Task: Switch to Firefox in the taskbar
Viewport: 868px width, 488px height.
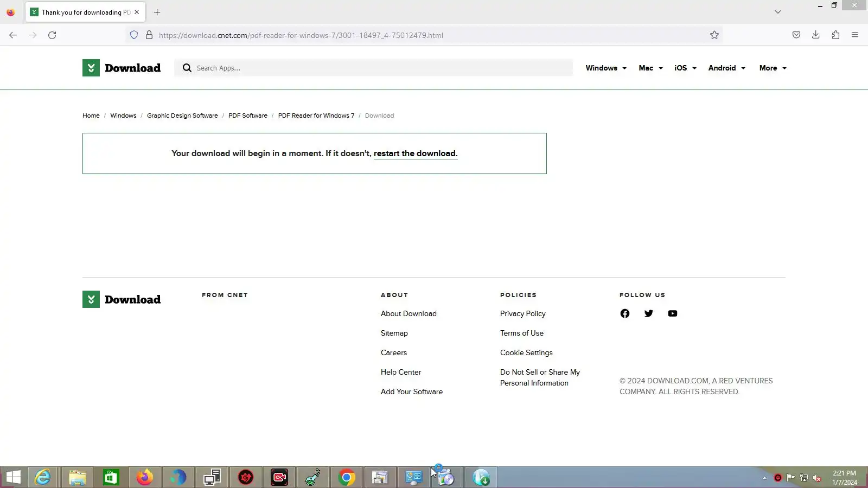Action: click(144, 477)
